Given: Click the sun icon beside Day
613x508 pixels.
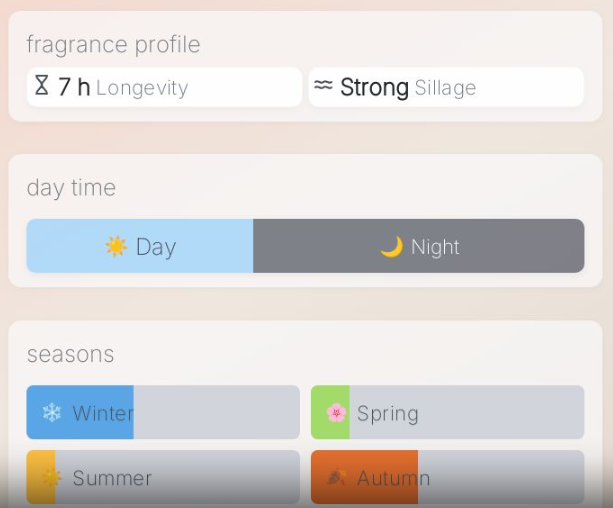Looking at the screenshot, I should 116,246.
